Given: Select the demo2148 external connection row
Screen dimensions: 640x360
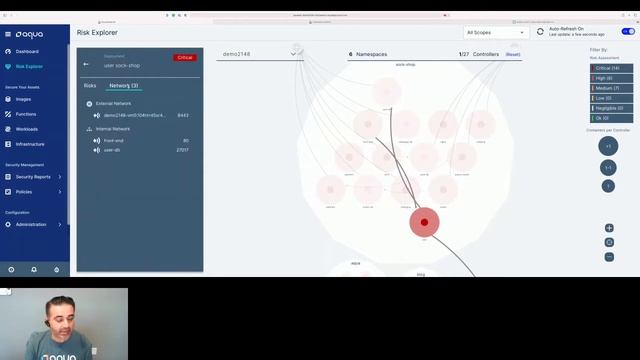Looking at the screenshot, I should click(x=141, y=116).
